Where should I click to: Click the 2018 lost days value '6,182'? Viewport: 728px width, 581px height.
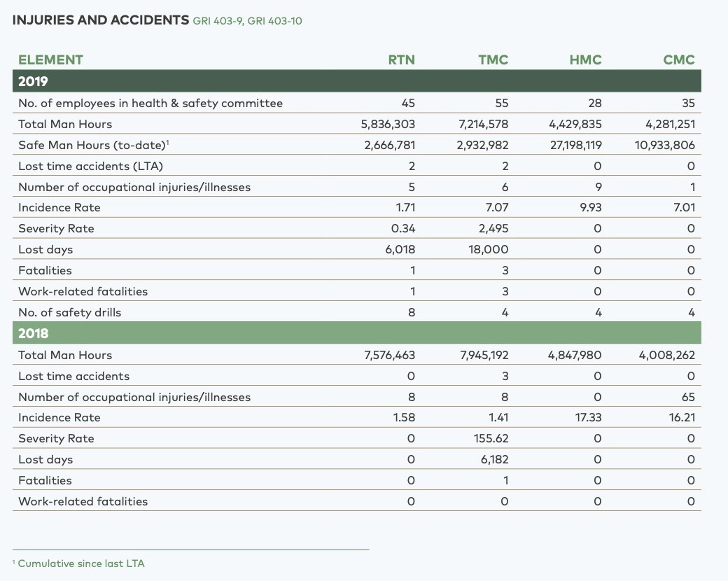point(494,459)
